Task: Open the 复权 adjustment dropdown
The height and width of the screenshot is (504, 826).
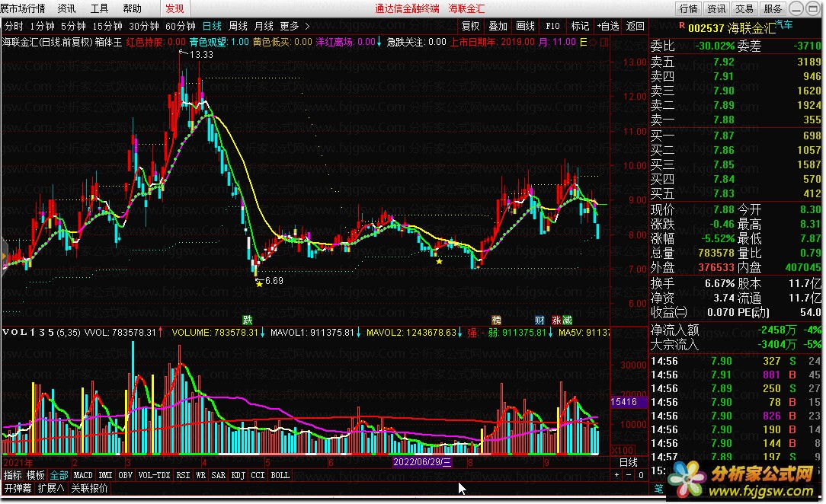Action: pyautogui.click(x=470, y=26)
